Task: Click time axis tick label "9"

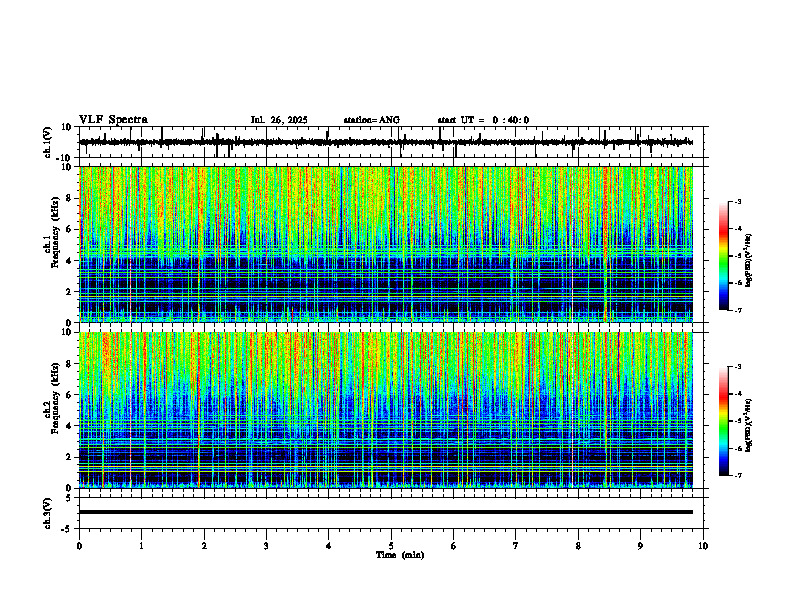Action: 640,546
